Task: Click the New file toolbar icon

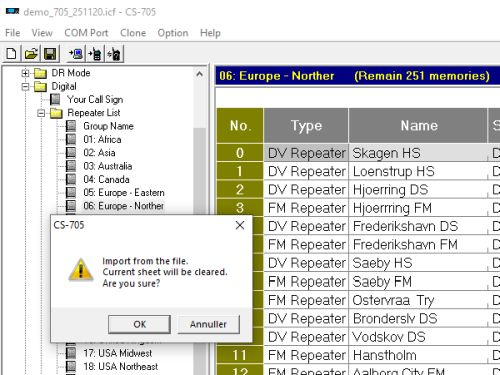Action: (x=12, y=54)
